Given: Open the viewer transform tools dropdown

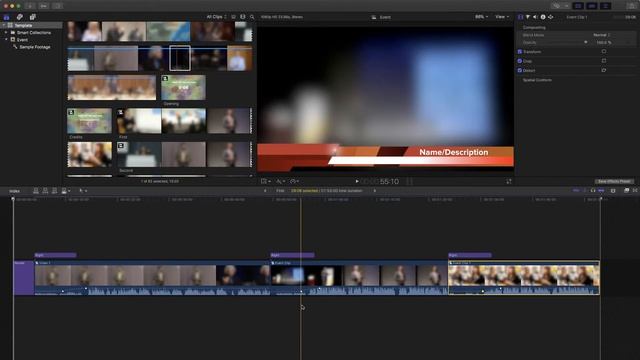Looking at the screenshot, I should pos(266,181).
